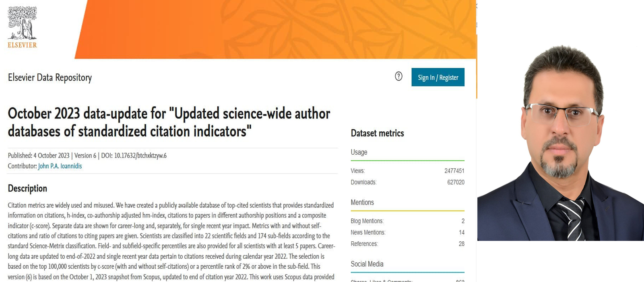
Task: Click the Dataset metrics heading
Action: (377, 133)
